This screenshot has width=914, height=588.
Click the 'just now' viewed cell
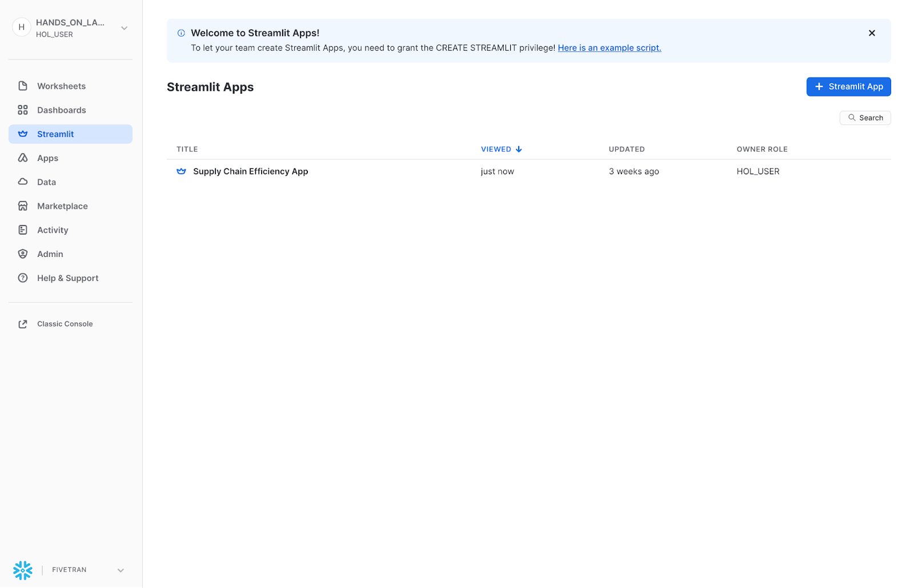point(497,171)
